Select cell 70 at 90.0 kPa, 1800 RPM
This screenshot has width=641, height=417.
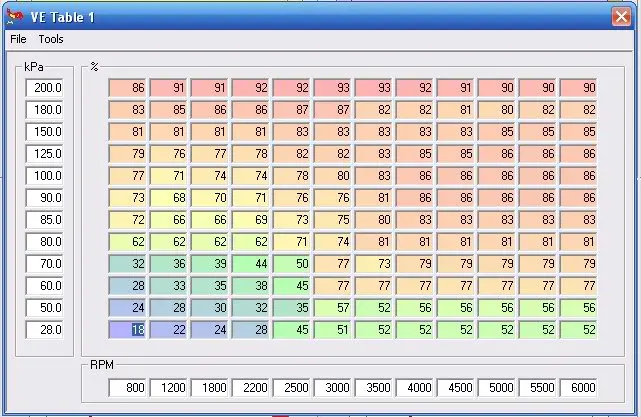[x=209, y=198]
